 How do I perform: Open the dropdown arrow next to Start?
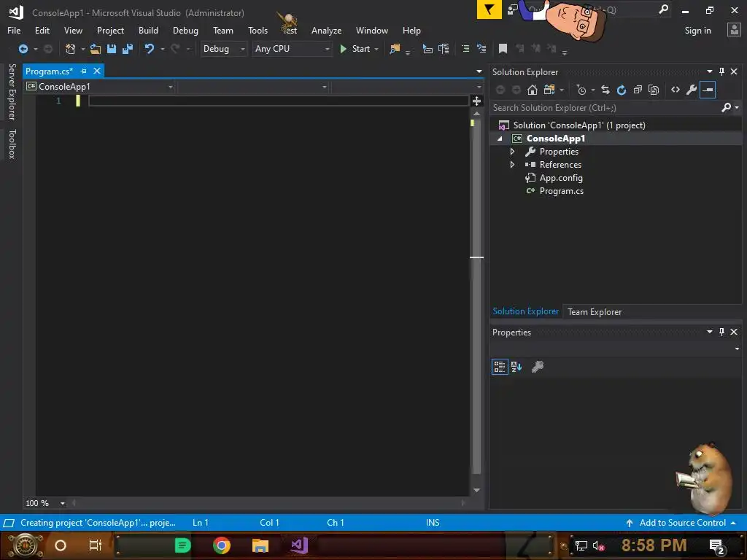click(x=376, y=49)
